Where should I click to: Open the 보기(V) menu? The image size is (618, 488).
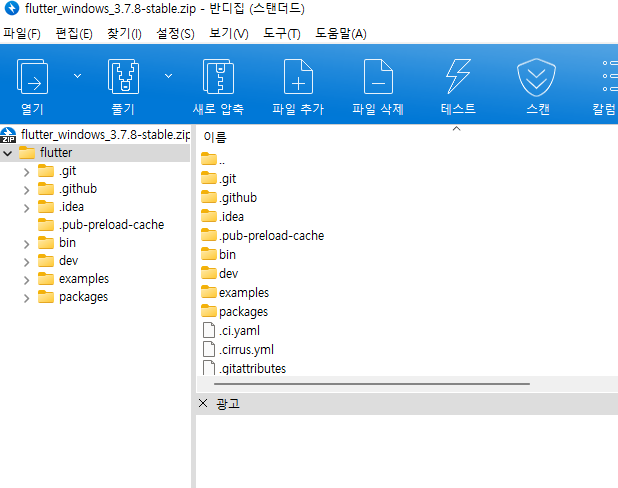click(x=229, y=34)
